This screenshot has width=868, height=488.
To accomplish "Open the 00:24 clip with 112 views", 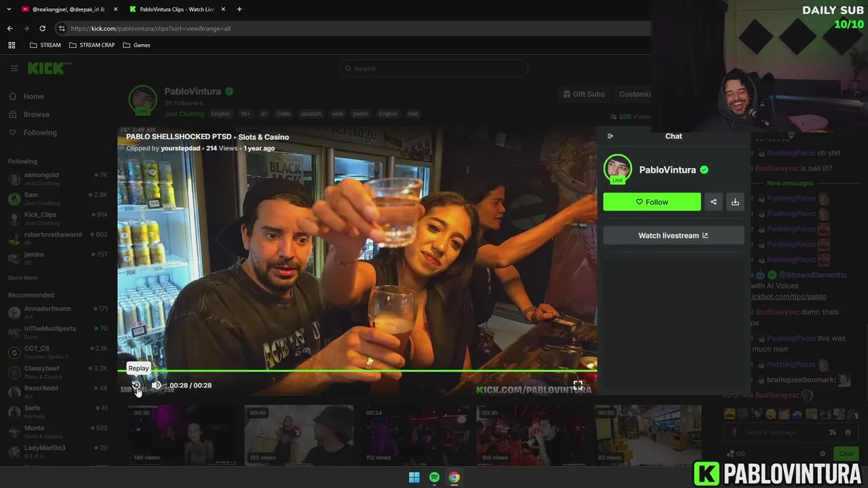I will 415,434.
